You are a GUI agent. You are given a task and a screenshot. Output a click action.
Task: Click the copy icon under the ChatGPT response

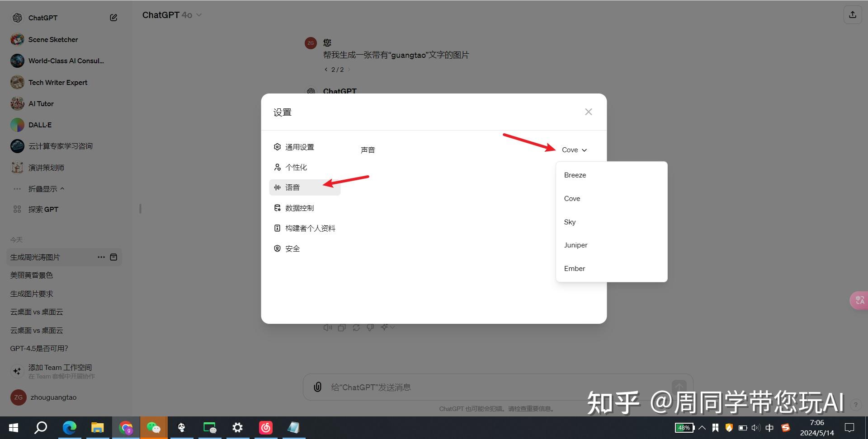pos(342,327)
